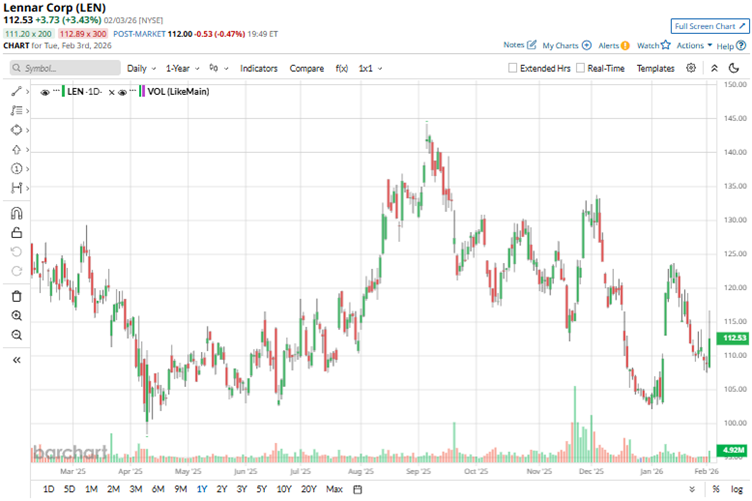Screen dimensions: 752x501
Task: Add to My Charts plus icon
Action: pos(587,45)
